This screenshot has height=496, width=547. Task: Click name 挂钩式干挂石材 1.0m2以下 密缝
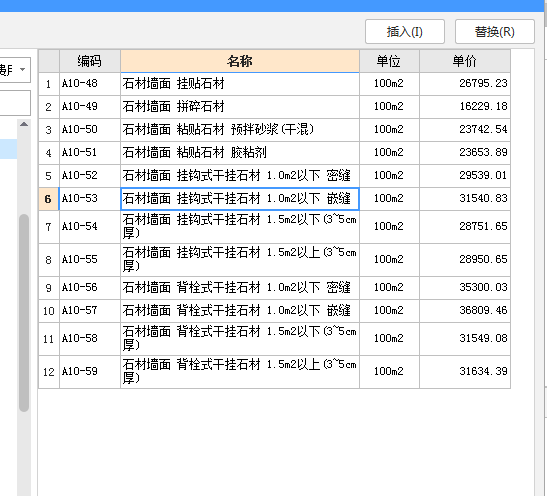click(240, 176)
